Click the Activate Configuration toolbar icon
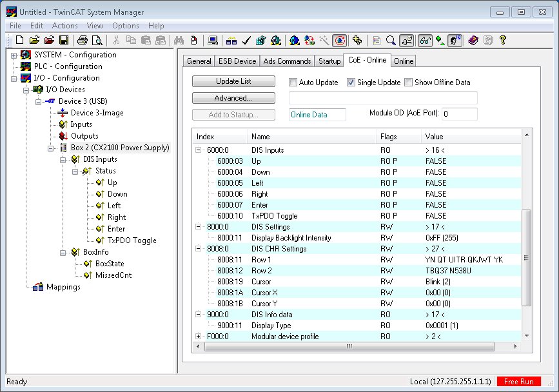Viewport: 559px width, 392px height. [x=260, y=40]
